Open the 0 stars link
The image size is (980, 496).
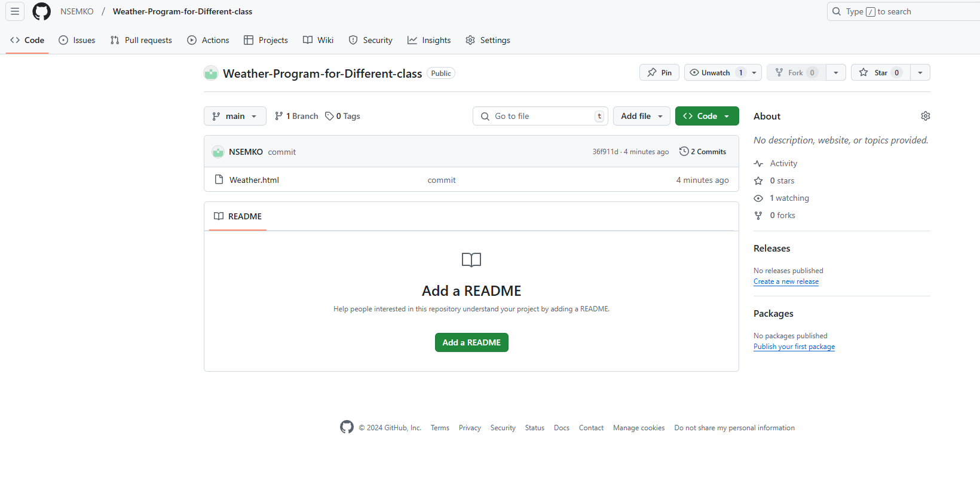pos(774,180)
